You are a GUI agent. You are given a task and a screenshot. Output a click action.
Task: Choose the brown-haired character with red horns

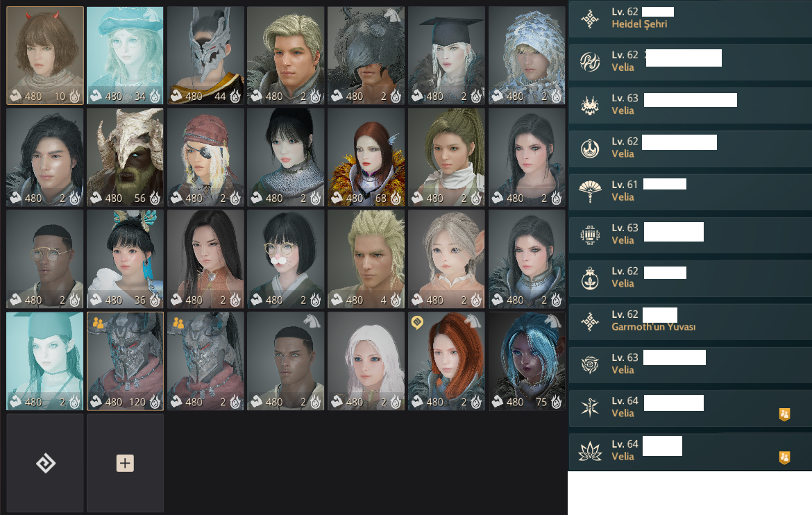click(x=45, y=56)
